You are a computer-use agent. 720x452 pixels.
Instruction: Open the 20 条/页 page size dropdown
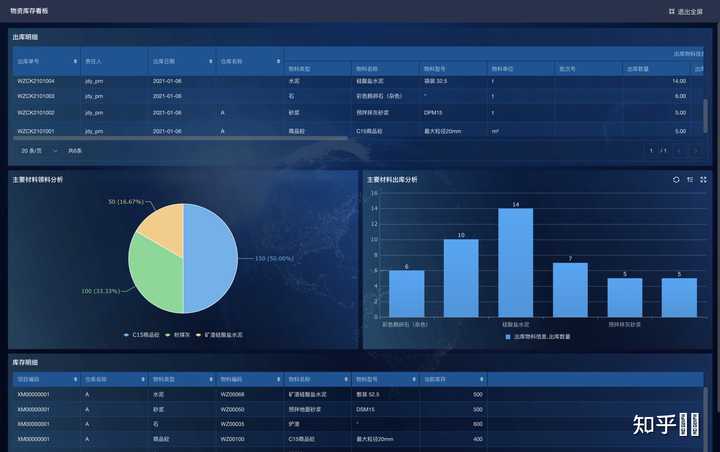39,151
